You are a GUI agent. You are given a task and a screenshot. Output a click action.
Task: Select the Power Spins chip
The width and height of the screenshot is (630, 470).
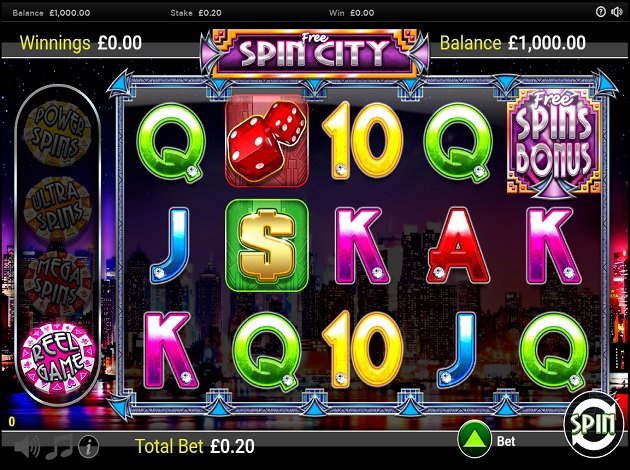[57, 134]
